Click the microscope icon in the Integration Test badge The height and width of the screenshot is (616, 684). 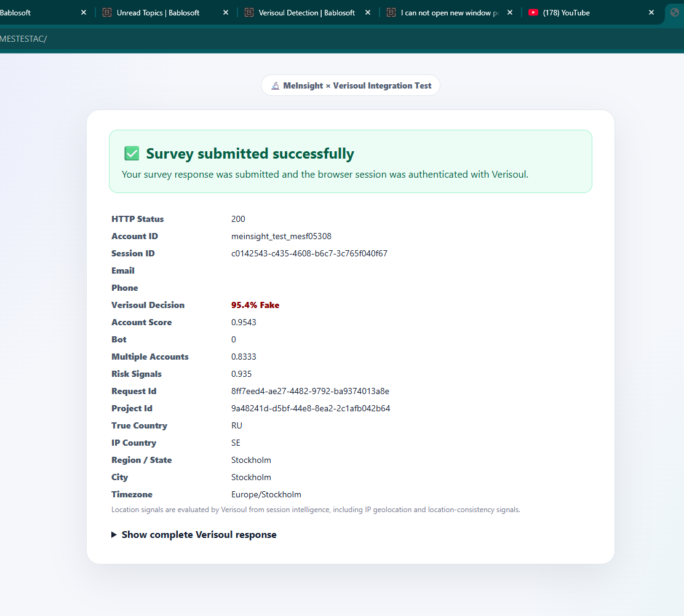(275, 86)
